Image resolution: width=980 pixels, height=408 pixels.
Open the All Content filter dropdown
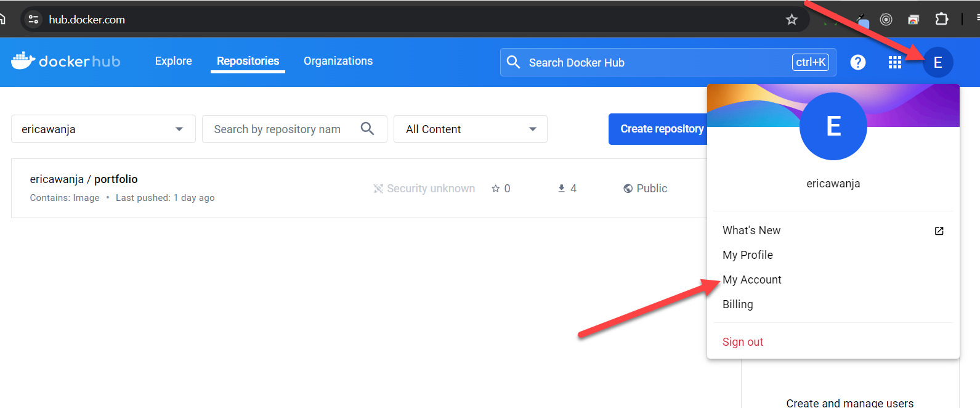tap(471, 129)
